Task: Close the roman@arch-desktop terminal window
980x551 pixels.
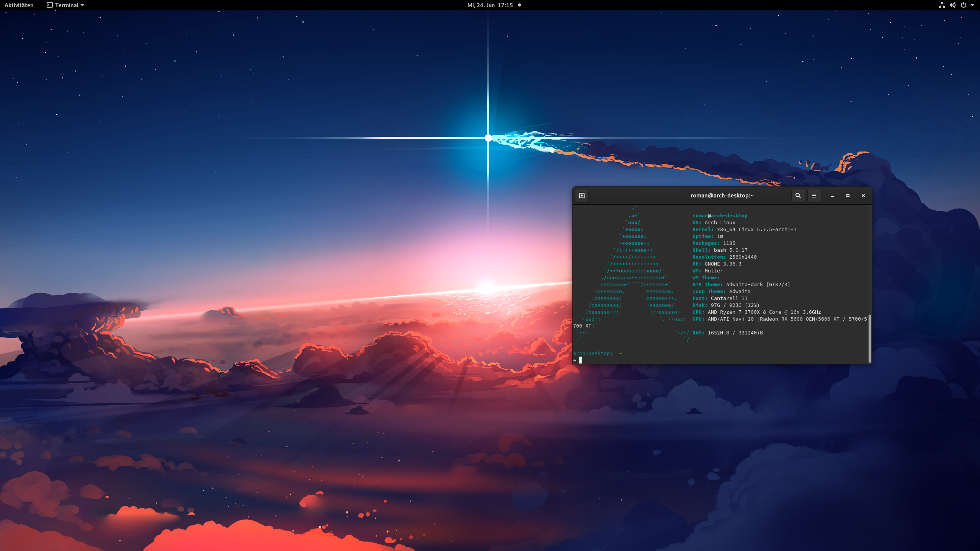Action: (x=863, y=196)
